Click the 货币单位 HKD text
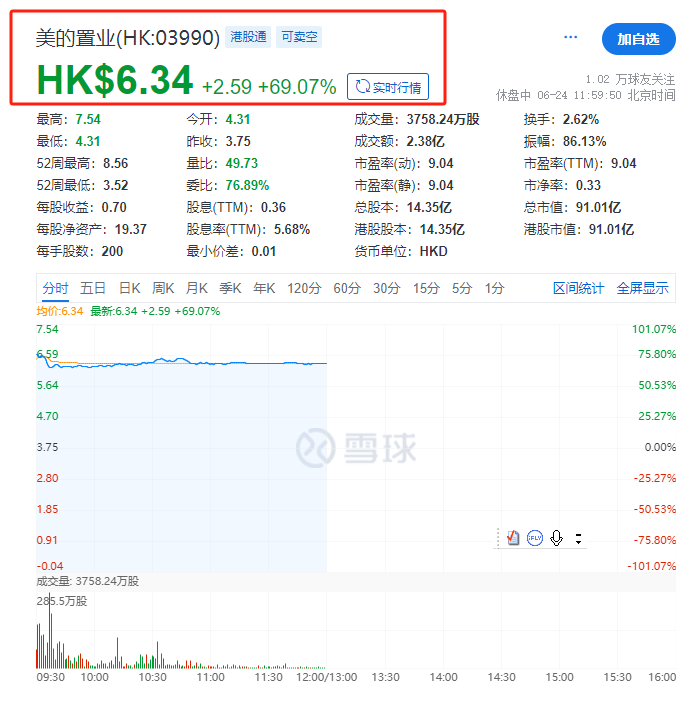 click(433, 251)
